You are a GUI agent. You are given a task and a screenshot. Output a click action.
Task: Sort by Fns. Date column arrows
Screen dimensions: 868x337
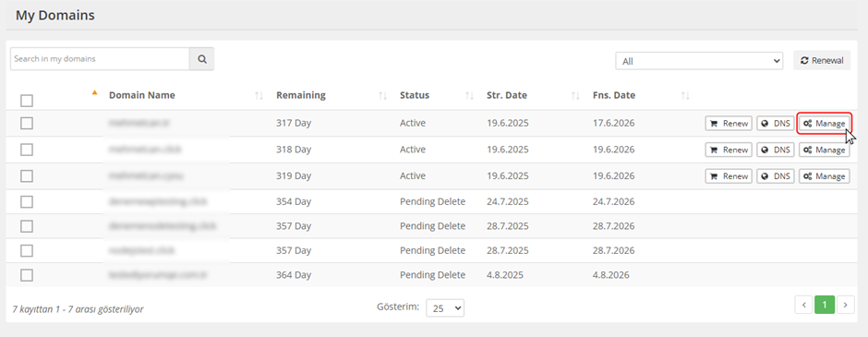coord(686,96)
